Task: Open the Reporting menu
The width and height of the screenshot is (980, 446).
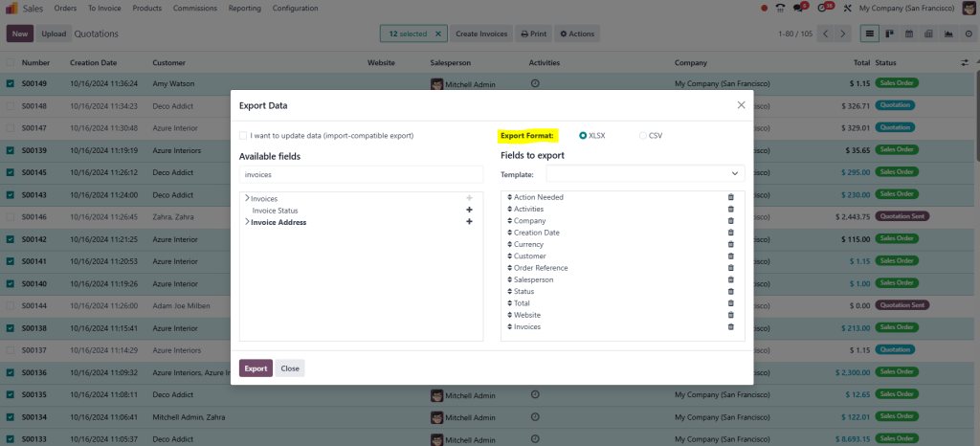Action: tap(245, 8)
